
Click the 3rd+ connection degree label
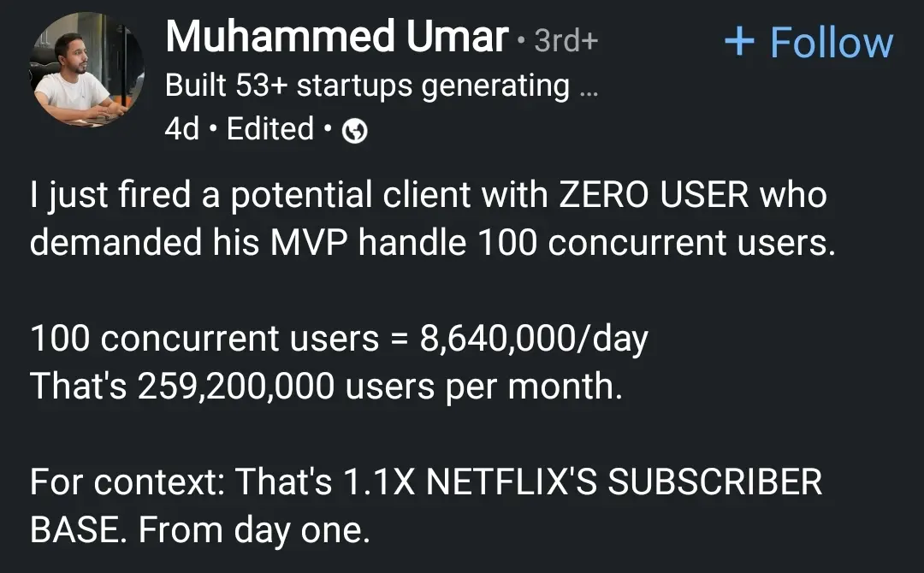(566, 41)
